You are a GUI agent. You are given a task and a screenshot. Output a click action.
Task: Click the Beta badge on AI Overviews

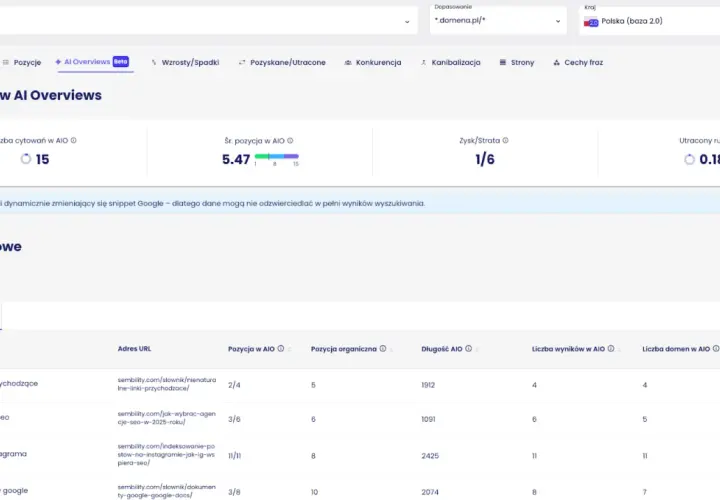click(121, 62)
